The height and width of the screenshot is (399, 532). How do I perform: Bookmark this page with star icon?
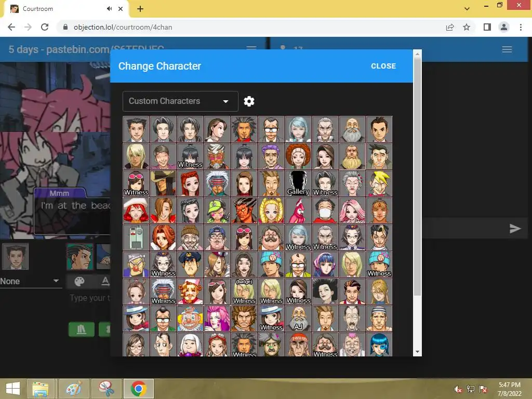[x=467, y=27]
